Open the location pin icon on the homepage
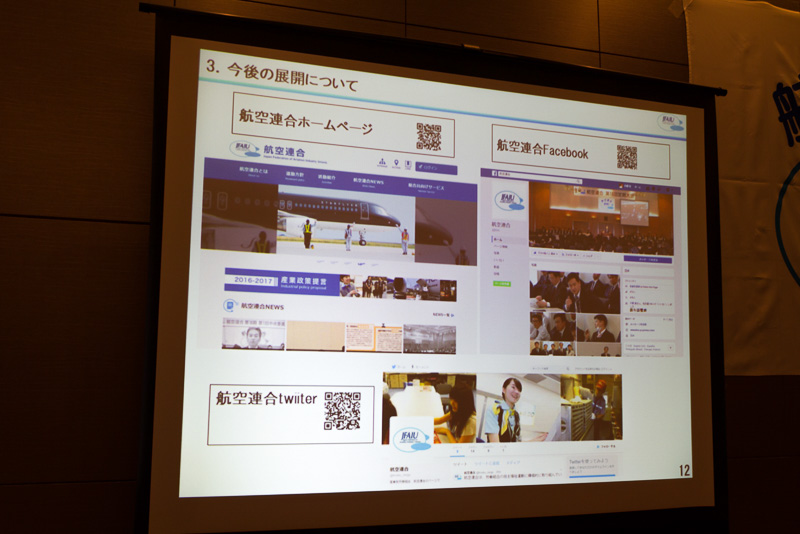This screenshot has width=800, height=534. (x=396, y=164)
